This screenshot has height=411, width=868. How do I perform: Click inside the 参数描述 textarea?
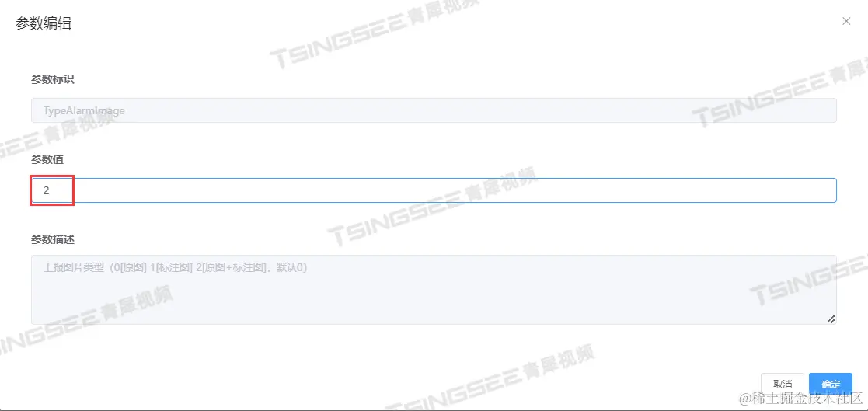(434, 289)
